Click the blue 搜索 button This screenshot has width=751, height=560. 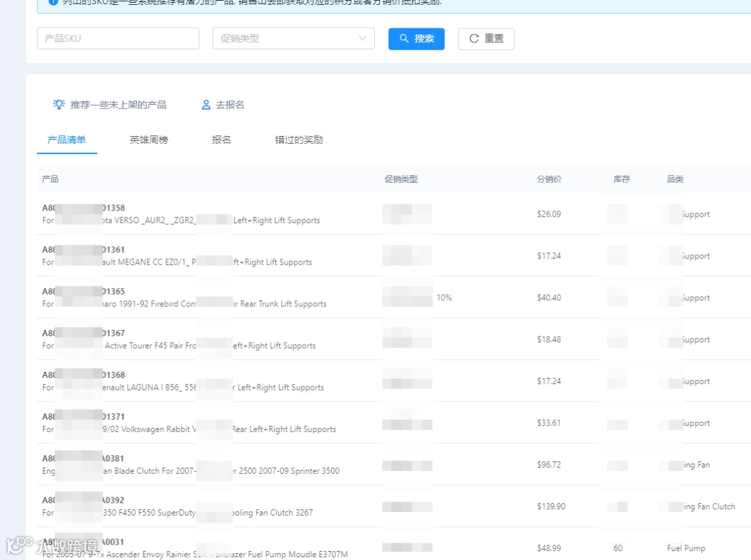point(417,39)
